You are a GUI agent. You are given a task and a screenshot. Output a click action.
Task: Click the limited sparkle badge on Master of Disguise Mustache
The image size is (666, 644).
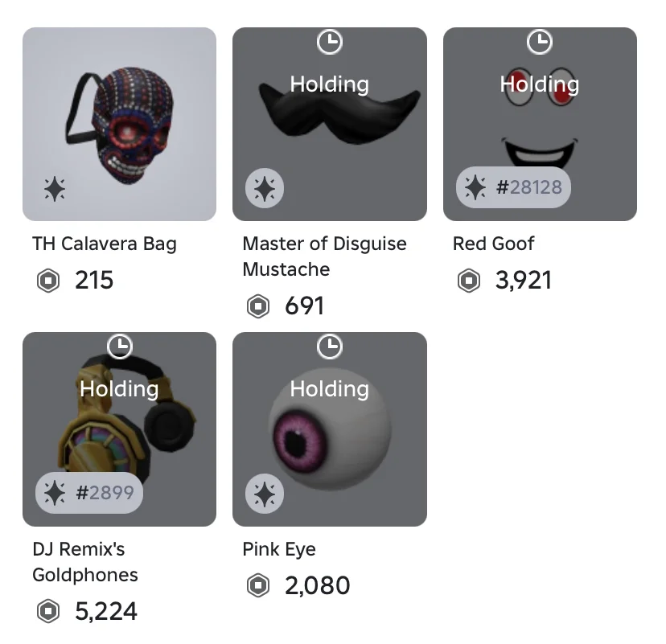tap(265, 188)
